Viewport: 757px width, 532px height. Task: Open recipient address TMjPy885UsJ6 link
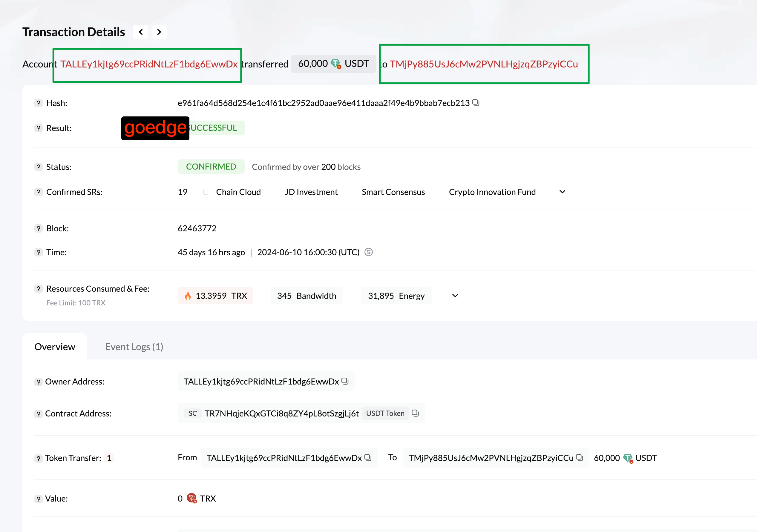[484, 64]
